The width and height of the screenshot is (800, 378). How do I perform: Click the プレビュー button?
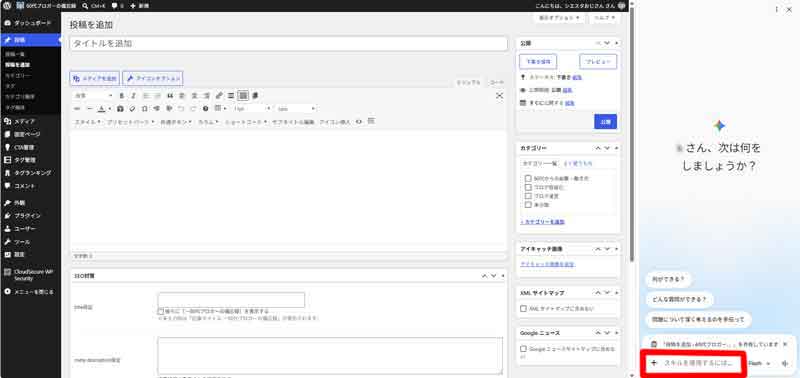[x=598, y=62]
